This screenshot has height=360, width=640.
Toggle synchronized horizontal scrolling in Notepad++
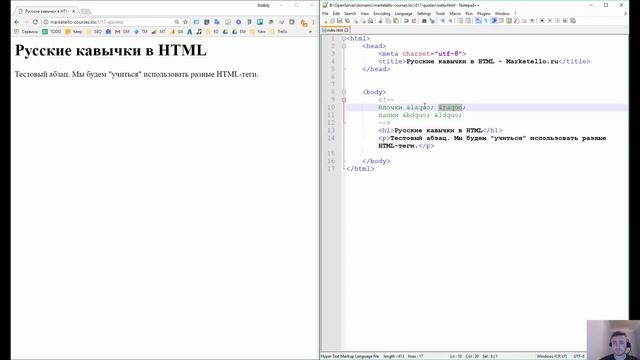coord(468,21)
